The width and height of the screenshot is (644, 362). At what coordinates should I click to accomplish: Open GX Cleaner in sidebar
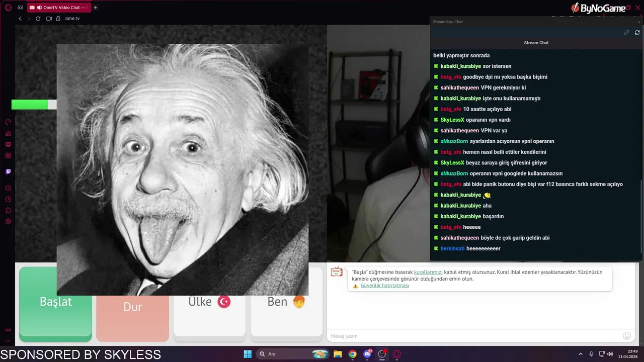pyautogui.click(x=8, y=134)
